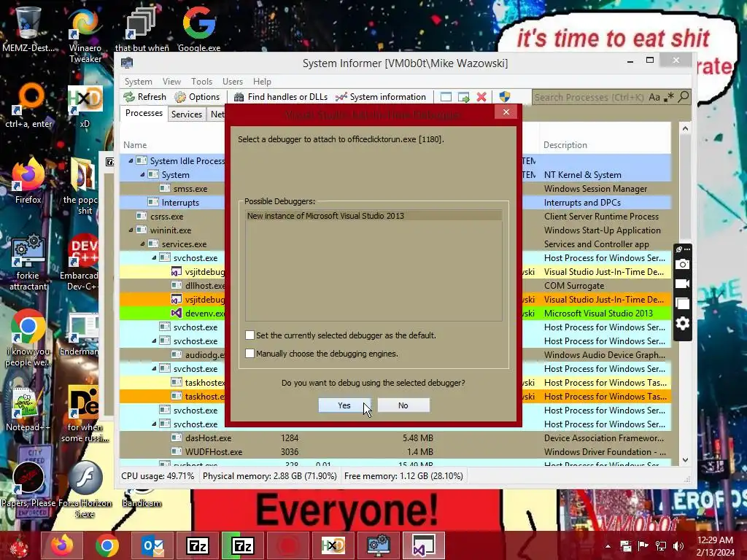Click Bandicam settings gear icon
This screenshot has height=560, width=747.
(x=682, y=324)
